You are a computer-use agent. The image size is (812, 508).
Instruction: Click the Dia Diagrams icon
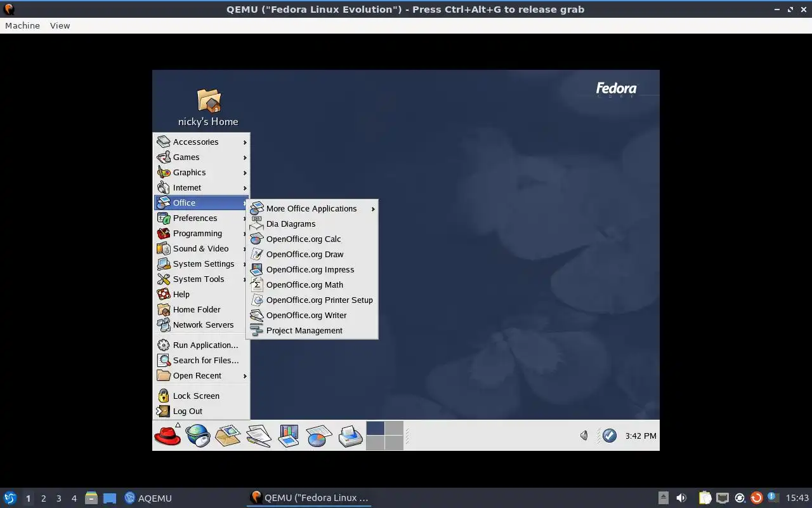coord(256,224)
